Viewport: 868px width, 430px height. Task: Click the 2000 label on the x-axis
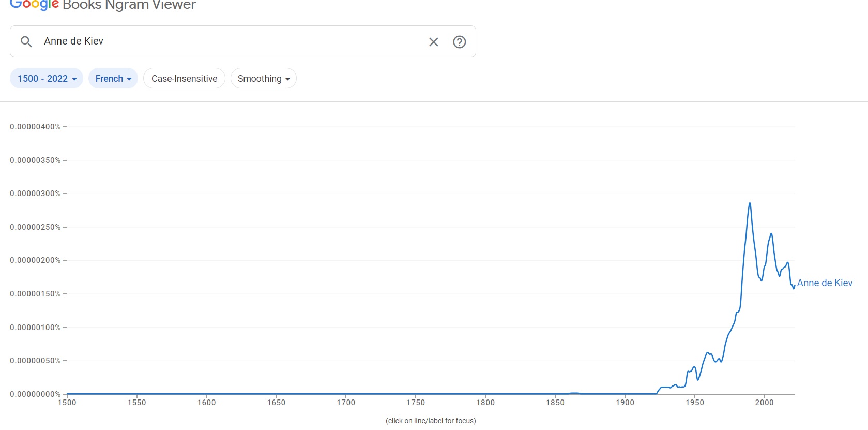[764, 403]
